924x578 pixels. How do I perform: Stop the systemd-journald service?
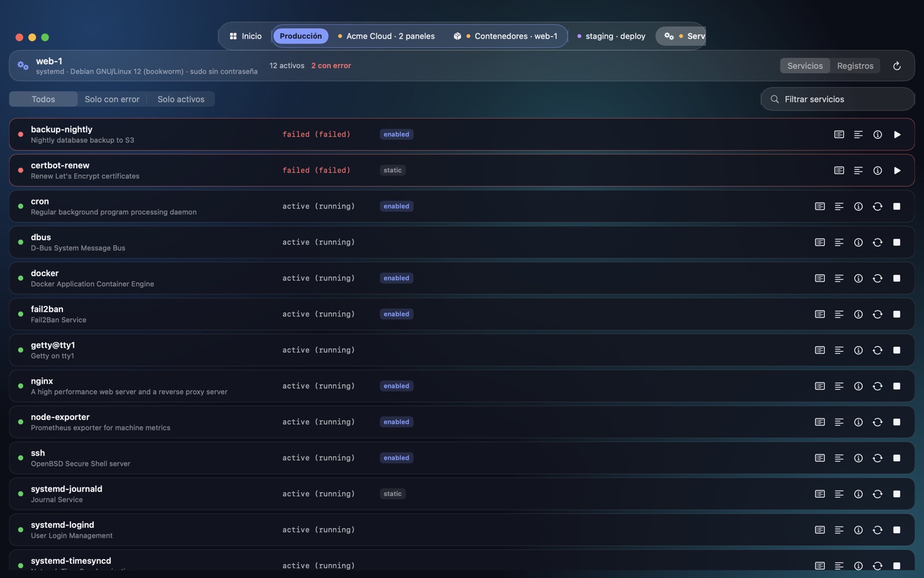[x=897, y=494]
